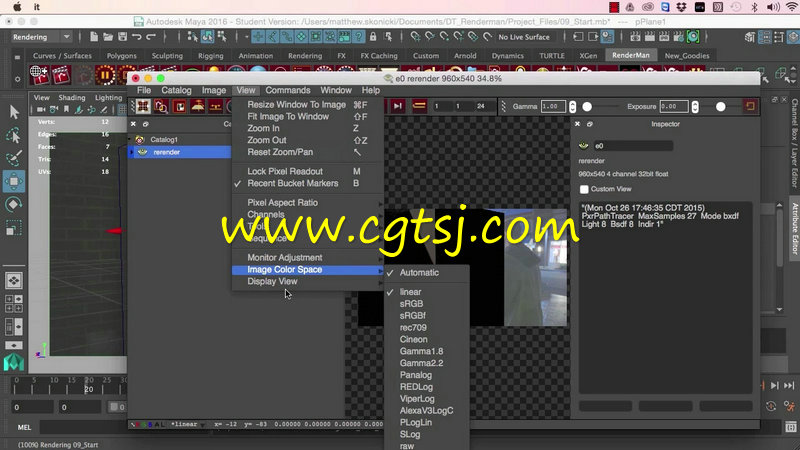Toggle Recent Bucket Markers menu option

[308, 183]
